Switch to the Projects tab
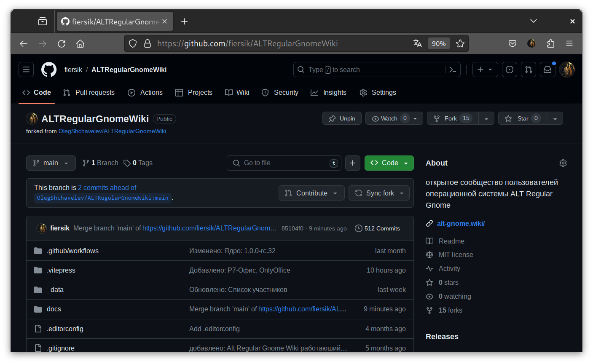The width and height of the screenshot is (593, 364). (194, 92)
